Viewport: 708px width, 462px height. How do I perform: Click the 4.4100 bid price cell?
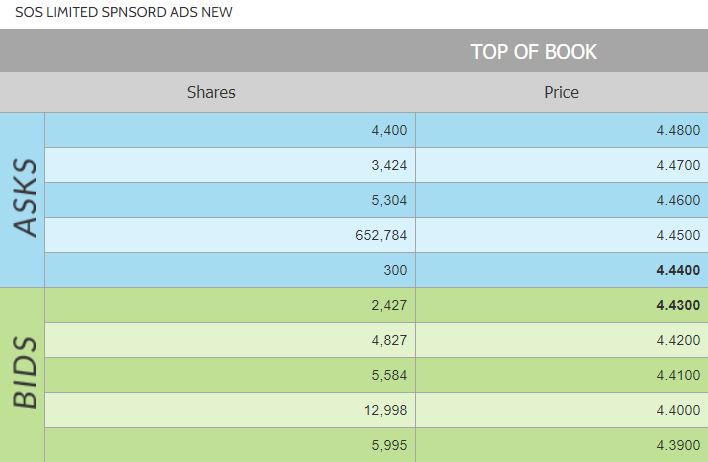pyautogui.click(x=678, y=375)
